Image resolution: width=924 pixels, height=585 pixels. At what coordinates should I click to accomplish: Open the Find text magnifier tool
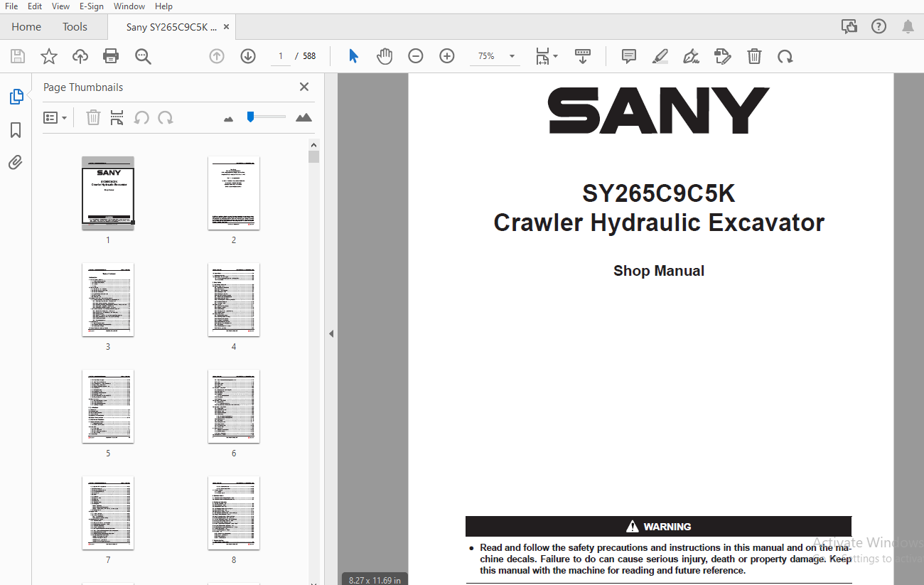pos(144,56)
